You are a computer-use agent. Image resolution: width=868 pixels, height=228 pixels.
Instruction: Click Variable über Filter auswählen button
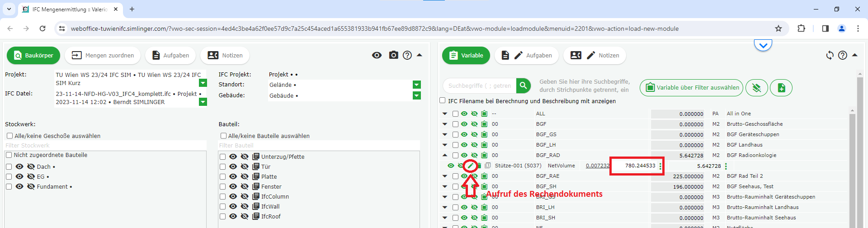(692, 88)
